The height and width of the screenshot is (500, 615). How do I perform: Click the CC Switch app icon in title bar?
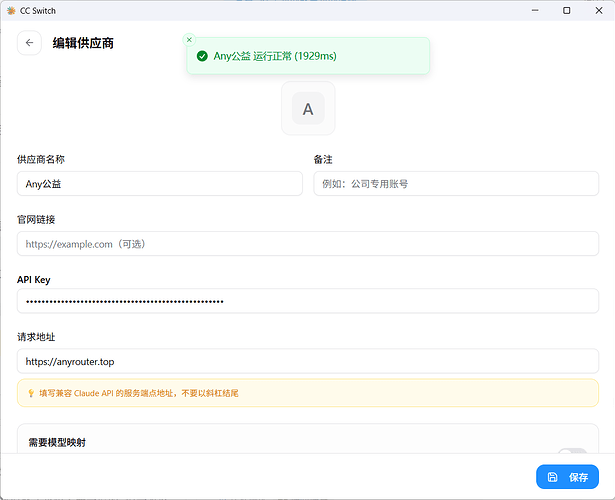[11, 11]
